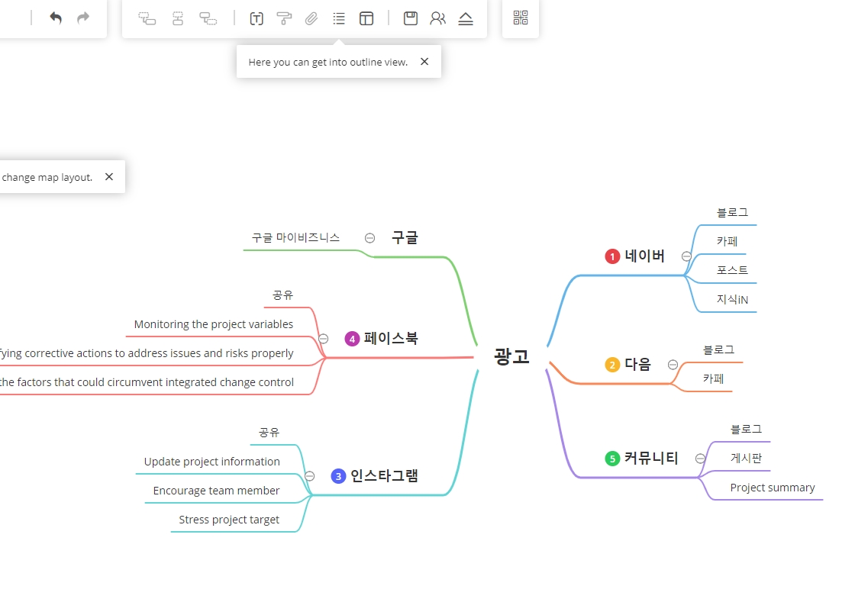Open outline view list icon

click(339, 19)
